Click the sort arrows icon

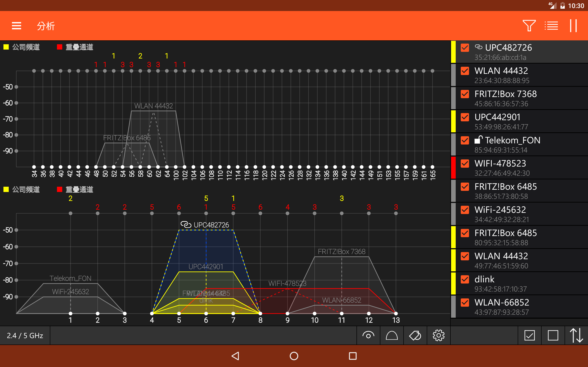(576, 335)
